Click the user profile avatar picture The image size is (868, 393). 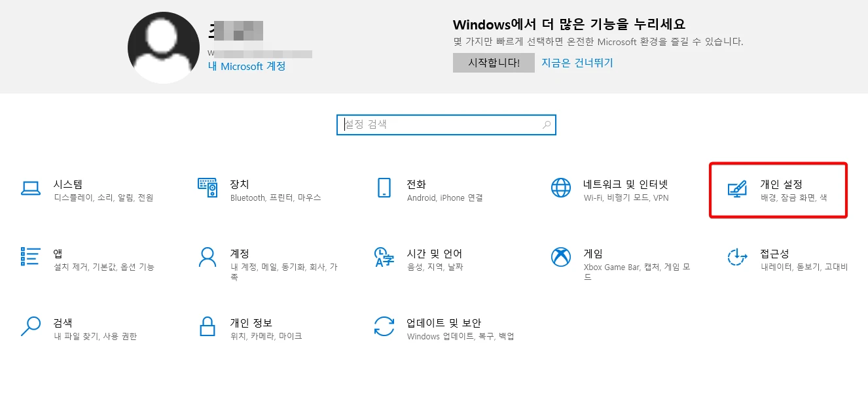pyautogui.click(x=163, y=46)
